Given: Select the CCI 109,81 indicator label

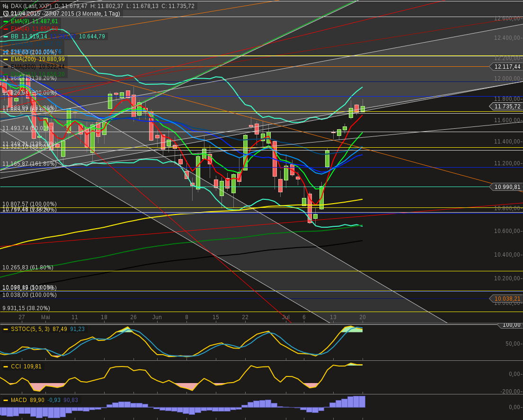Looking at the screenshot, I should pyautogui.click(x=27, y=366).
